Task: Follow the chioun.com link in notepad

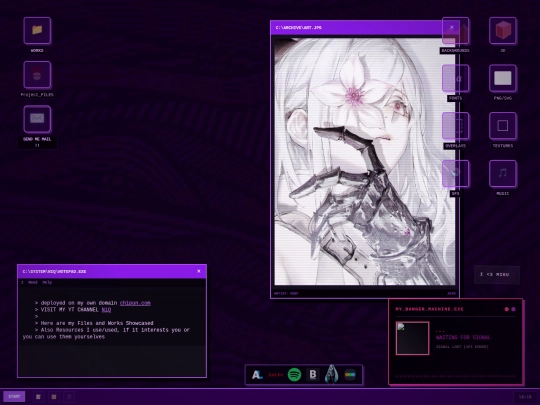Action: pyautogui.click(x=135, y=303)
